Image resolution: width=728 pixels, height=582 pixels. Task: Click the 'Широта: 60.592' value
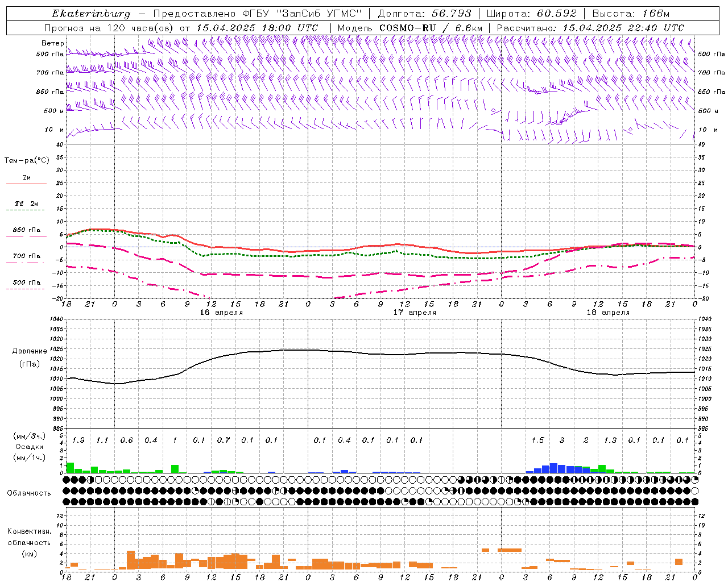pyautogui.click(x=531, y=14)
